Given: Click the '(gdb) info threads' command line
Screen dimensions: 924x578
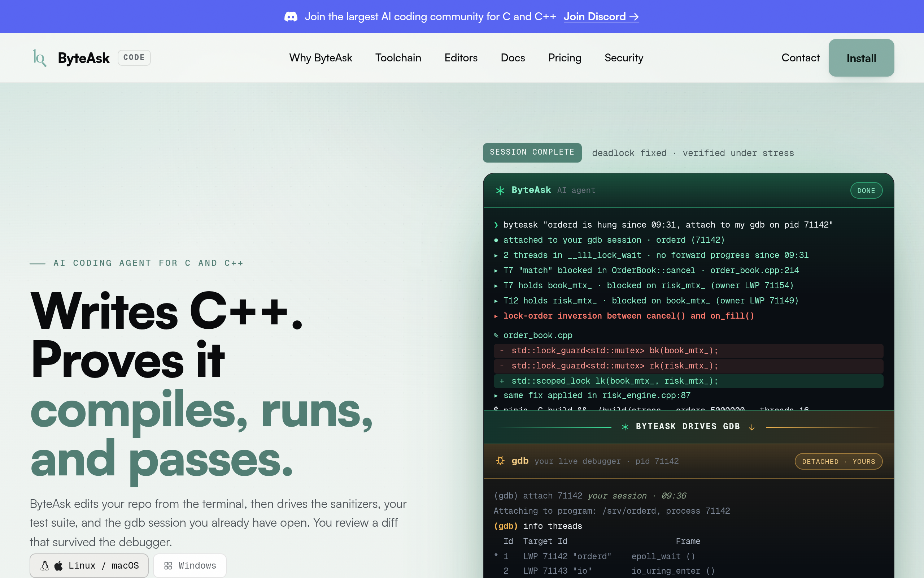Looking at the screenshot, I should 537,526.
